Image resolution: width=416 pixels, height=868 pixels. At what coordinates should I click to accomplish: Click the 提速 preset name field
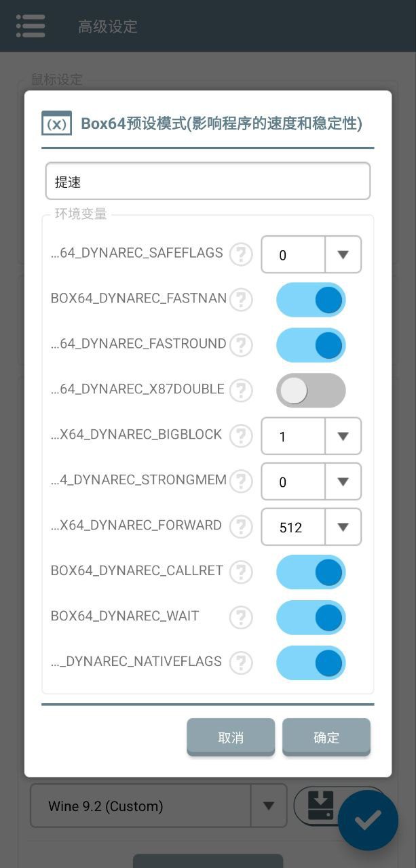[208, 181]
